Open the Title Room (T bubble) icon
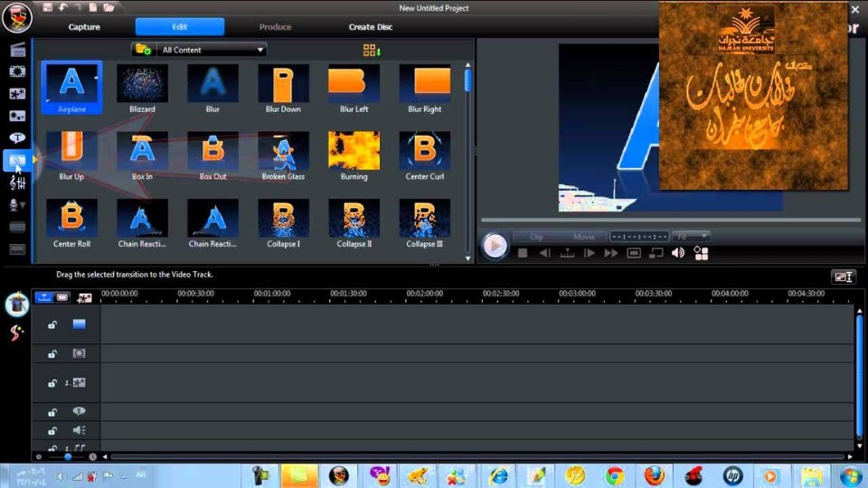Viewport: 868px width, 488px height. coord(17,138)
